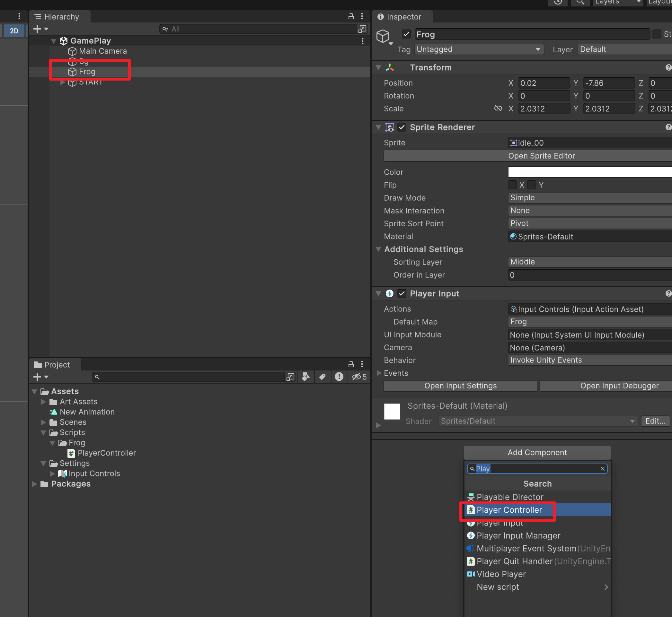
Task: Click the GameObject cube icon in Inspector header
Action: 383,36
